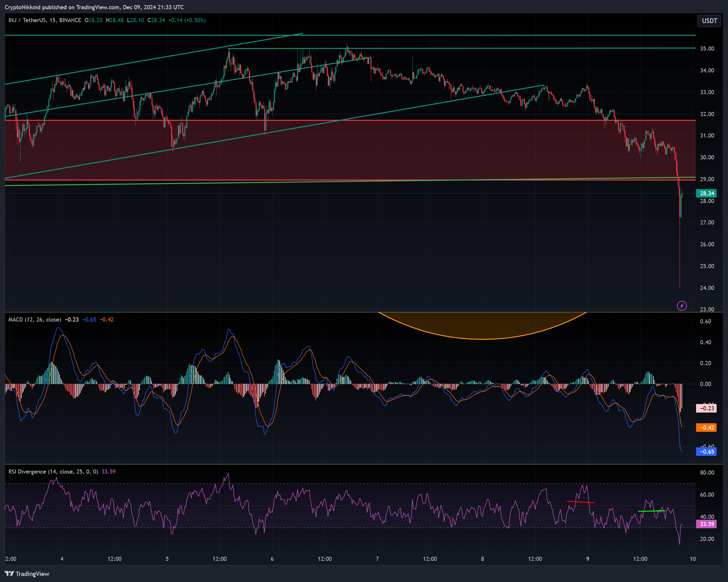Click the 20.00 RSI axis label
Image resolution: width=728 pixels, height=582 pixels.
(707, 539)
